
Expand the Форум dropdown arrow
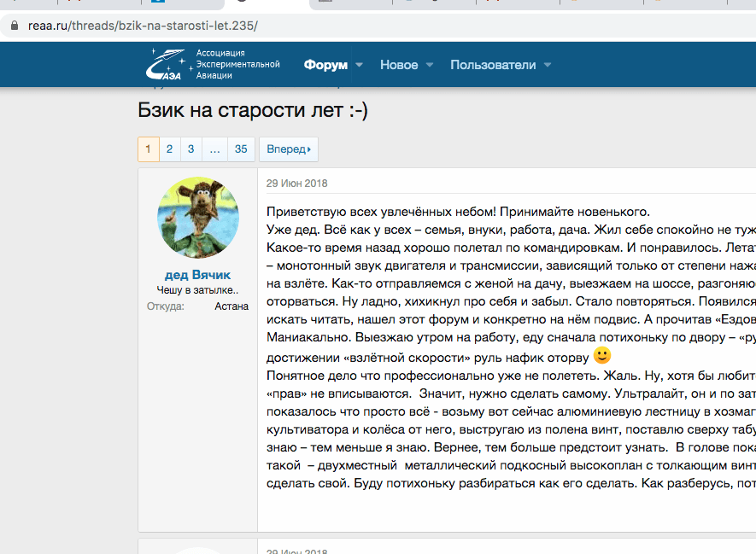[360, 65]
